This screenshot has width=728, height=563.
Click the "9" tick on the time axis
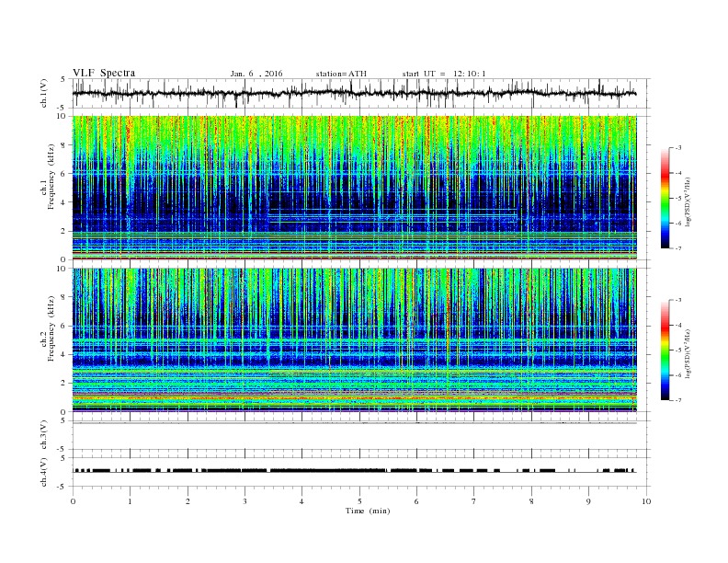point(588,501)
